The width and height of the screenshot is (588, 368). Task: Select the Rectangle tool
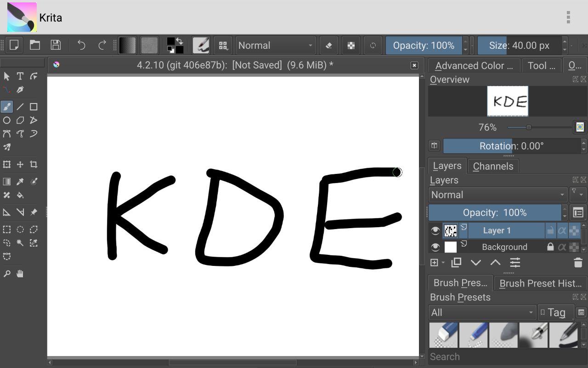[x=34, y=107]
